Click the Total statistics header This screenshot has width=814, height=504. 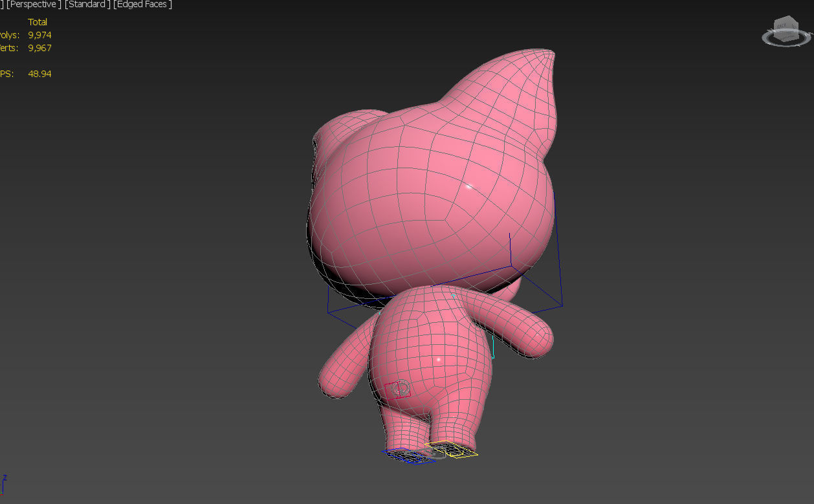[x=38, y=22]
